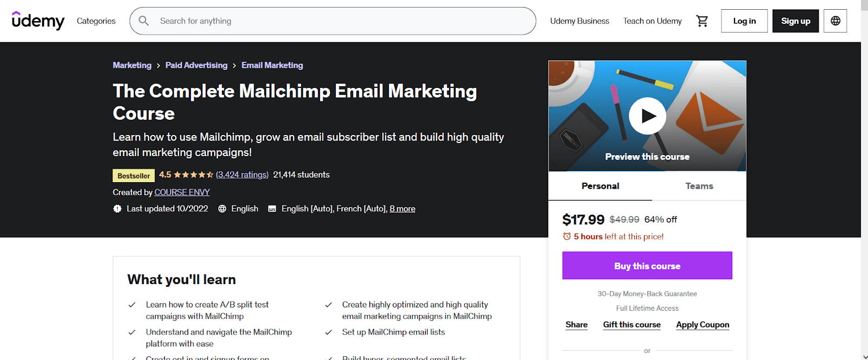
Task: Expand the '8 more' subtitle languages
Action: tap(402, 208)
